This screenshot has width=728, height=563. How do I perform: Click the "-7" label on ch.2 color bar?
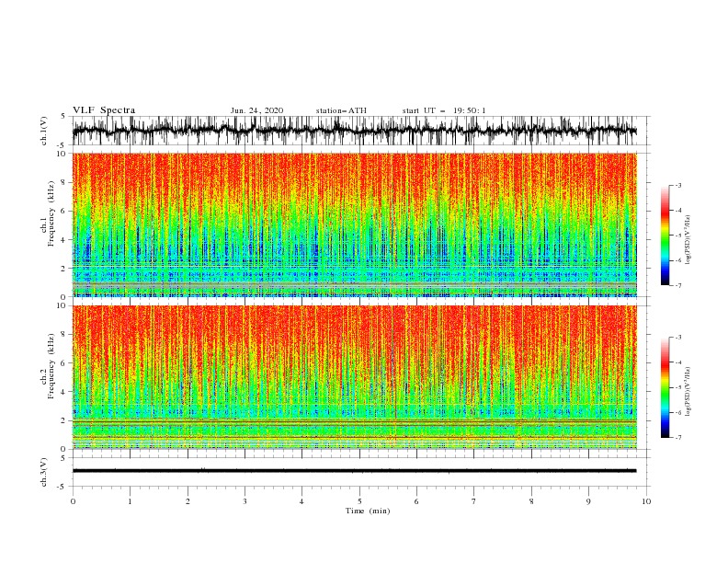click(x=678, y=438)
